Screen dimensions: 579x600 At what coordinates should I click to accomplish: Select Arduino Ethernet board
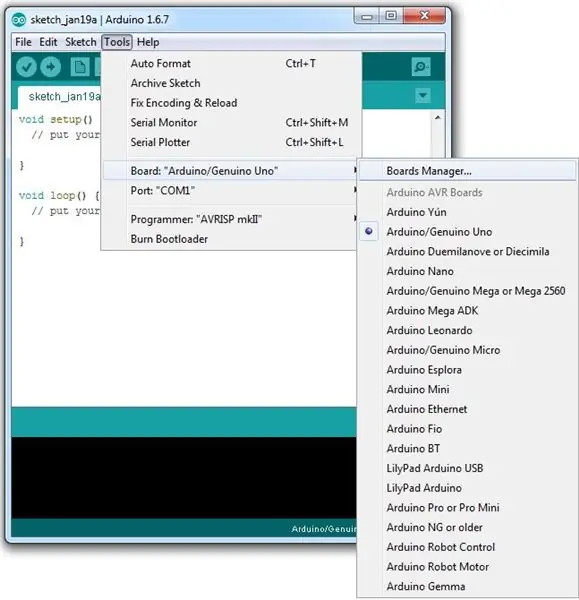[x=467, y=409]
